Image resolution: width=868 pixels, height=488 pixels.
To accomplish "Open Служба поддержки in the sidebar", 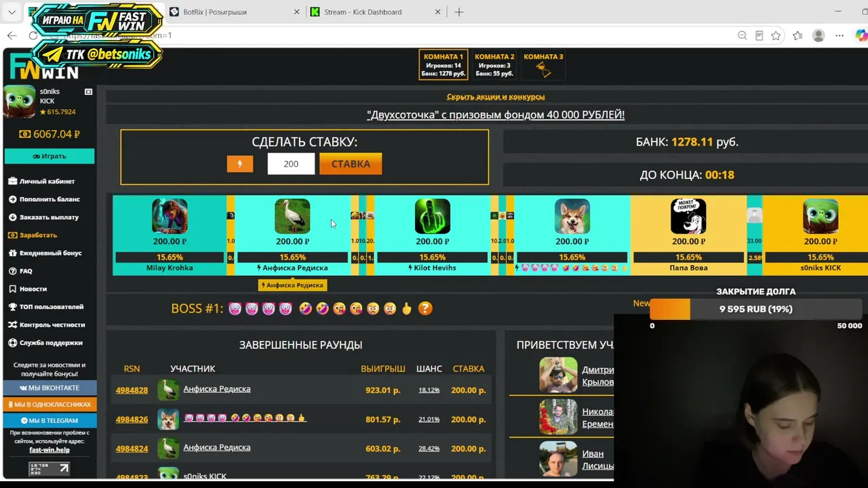I will (x=46, y=343).
